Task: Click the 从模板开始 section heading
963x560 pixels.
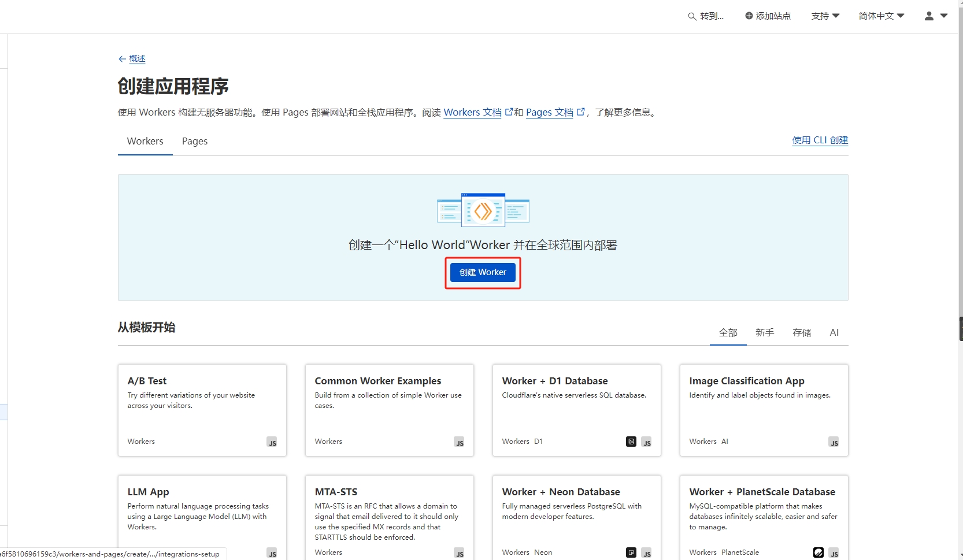Action: point(147,327)
